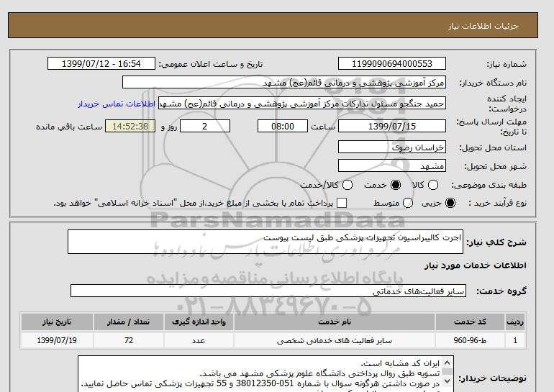Click the quantity cell 72
The height and width of the screenshot is (392, 554).
click(x=129, y=340)
